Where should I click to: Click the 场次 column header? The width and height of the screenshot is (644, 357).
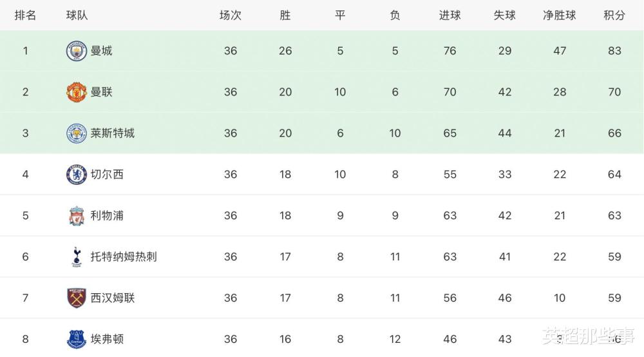click(231, 15)
